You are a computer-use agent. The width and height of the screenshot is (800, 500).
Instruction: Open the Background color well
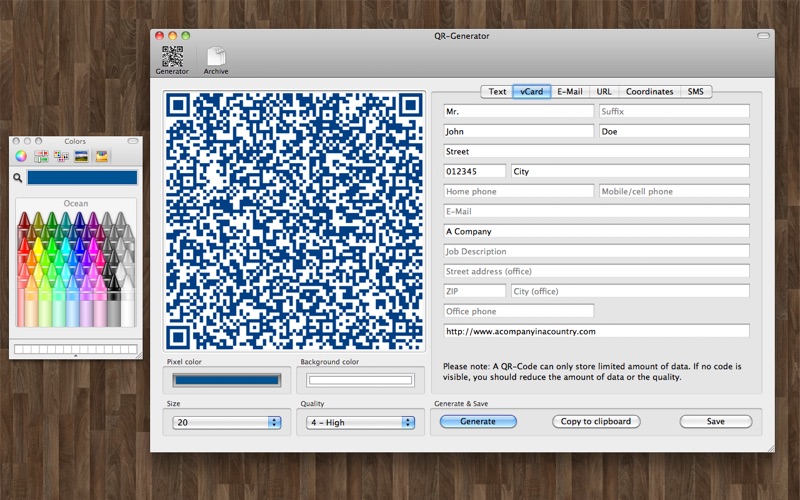tap(360, 380)
